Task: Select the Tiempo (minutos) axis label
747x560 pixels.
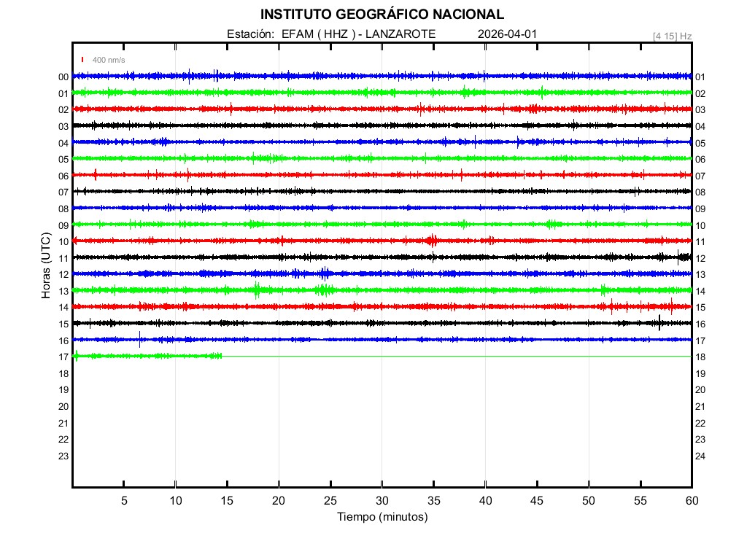Action: click(x=382, y=517)
